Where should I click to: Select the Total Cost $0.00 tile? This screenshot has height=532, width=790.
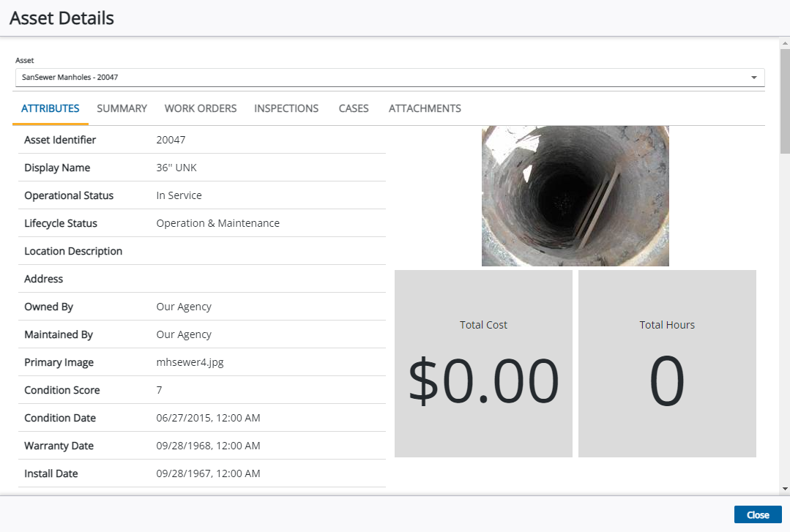(483, 364)
